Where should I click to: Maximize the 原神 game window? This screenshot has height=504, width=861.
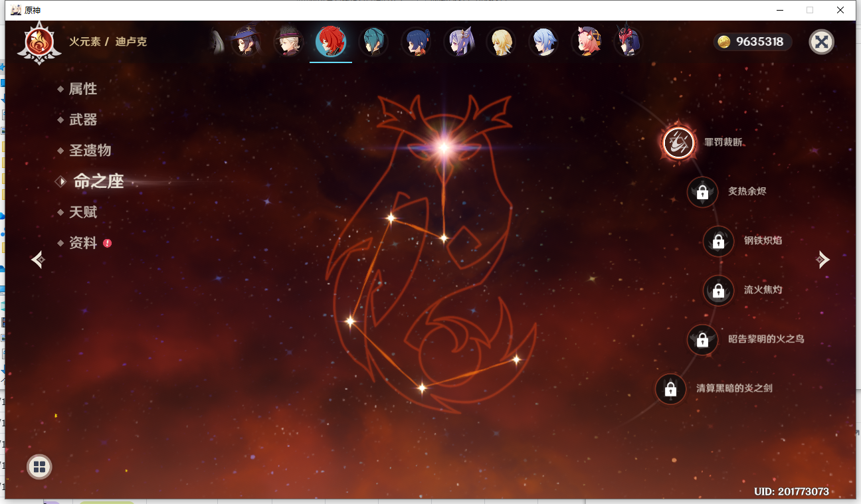pos(810,10)
